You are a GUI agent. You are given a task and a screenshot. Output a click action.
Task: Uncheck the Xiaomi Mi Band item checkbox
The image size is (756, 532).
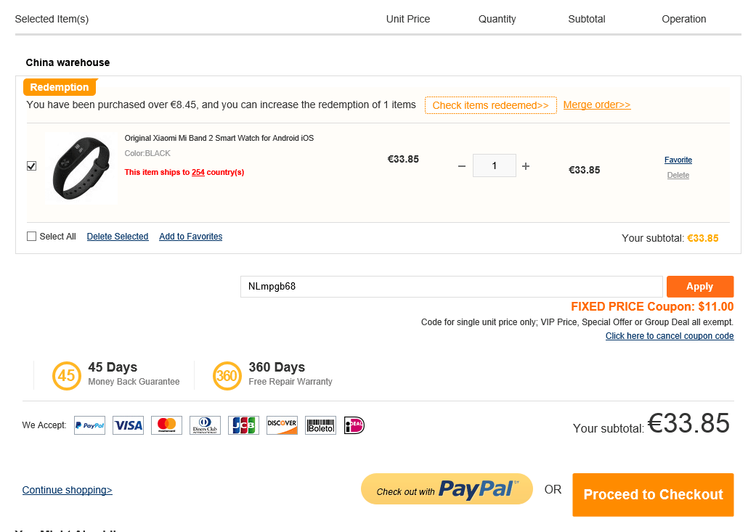[x=31, y=166]
